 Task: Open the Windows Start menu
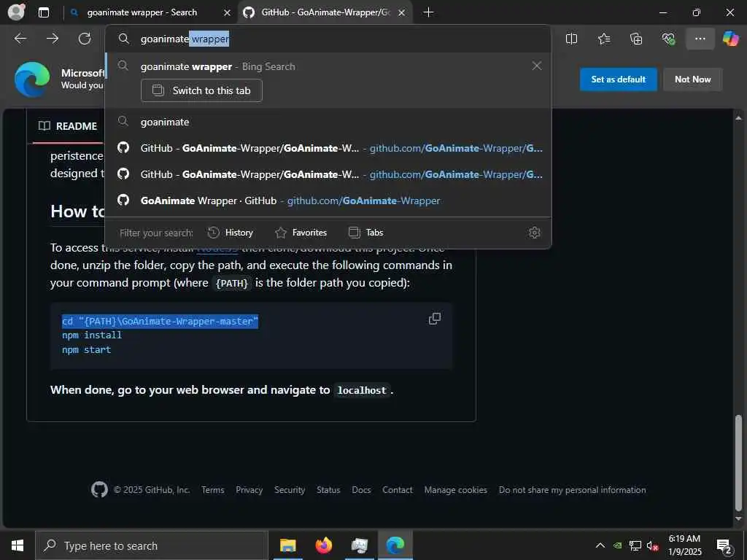point(18,545)
